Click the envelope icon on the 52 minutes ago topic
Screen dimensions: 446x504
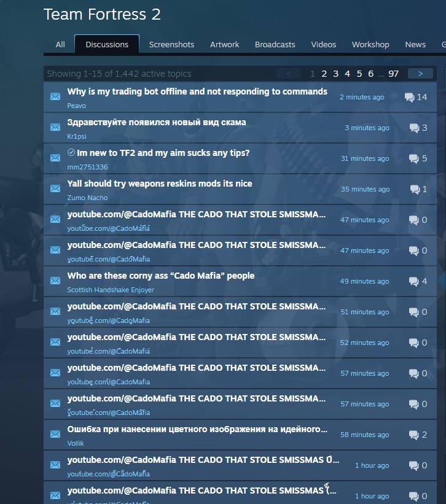coord(55,342)
